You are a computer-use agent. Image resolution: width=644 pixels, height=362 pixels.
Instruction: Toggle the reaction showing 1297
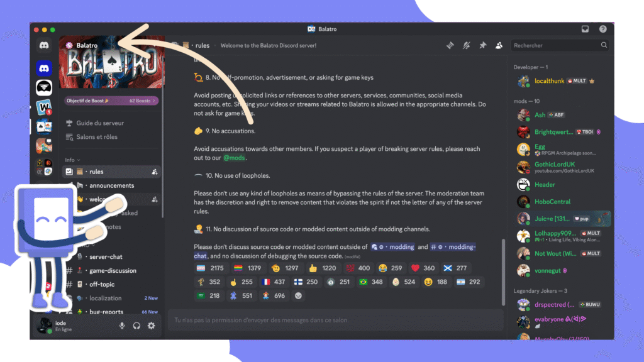click(285, 268)
